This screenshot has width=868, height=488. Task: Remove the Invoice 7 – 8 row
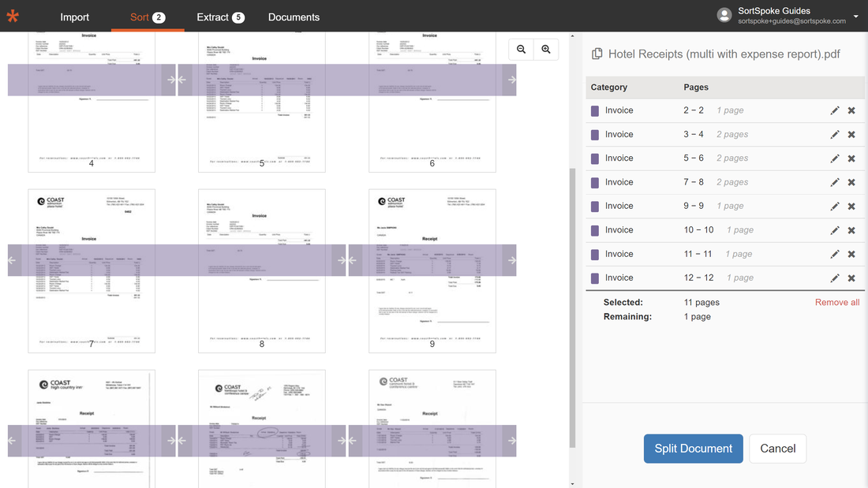851,182
